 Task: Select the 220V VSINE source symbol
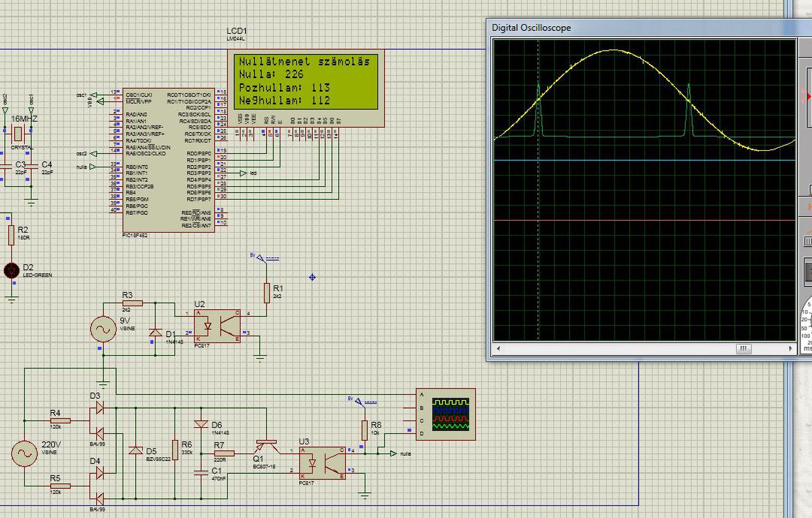(24, 453)
